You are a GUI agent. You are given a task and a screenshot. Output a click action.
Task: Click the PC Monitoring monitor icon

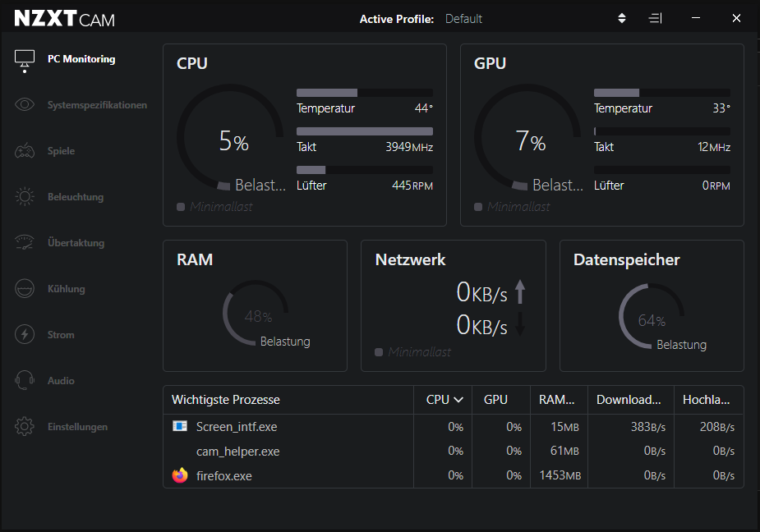25,60
